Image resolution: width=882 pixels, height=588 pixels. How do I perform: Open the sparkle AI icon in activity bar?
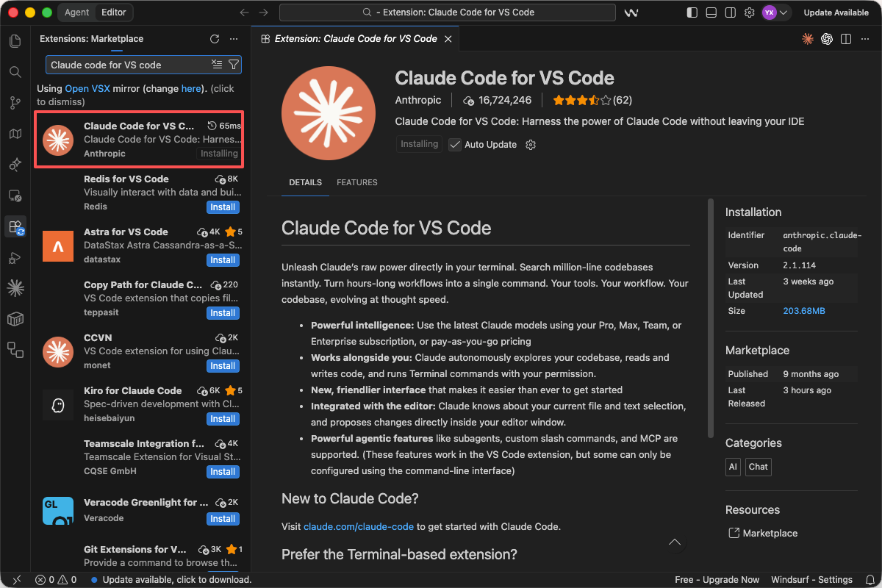click(x=15, y=165)
